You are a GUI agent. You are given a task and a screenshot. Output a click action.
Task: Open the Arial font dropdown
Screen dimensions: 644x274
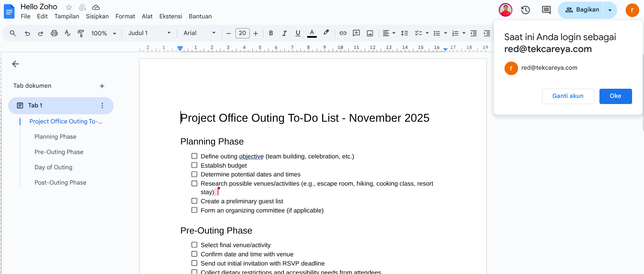pyautogui.click(x=199, y=33)
